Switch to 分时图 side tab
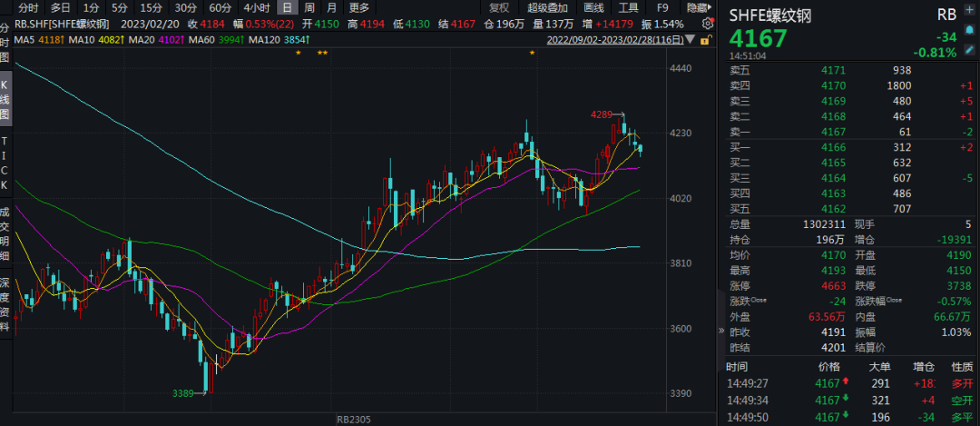This screenshot has width=980, height=426. click(x=5, y=43)
